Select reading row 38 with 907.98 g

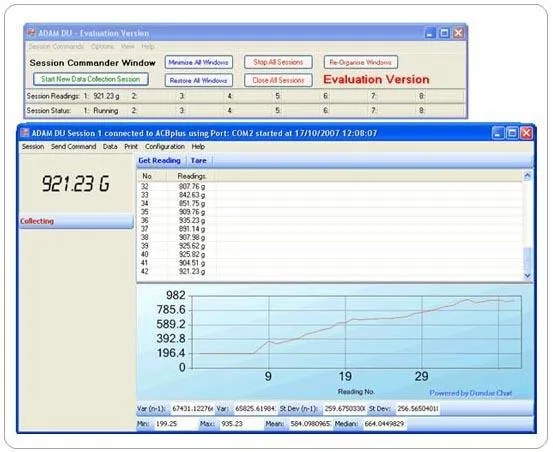330,237
